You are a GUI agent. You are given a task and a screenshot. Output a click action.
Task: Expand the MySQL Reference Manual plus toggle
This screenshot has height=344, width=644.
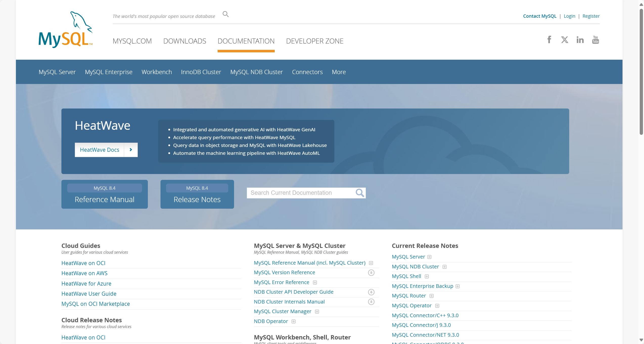pyautogui.click(x=371, y=263)
